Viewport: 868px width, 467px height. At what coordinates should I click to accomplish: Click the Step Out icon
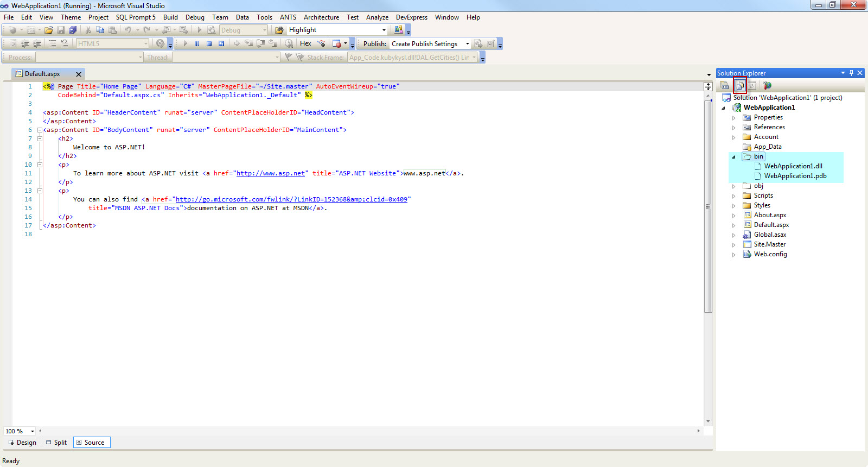click(272, 43)
